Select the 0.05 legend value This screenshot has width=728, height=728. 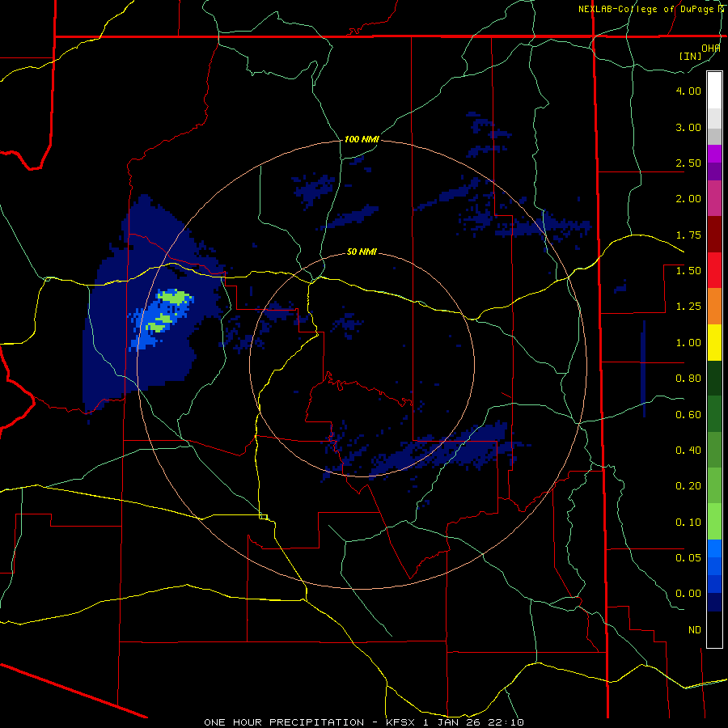pyautogui.click(x=688, y=557)
